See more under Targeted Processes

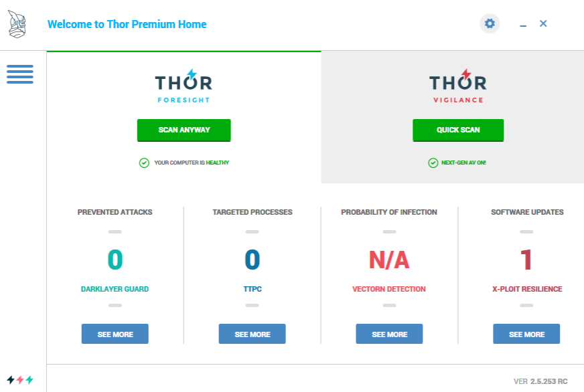click(x=252, y=334)
